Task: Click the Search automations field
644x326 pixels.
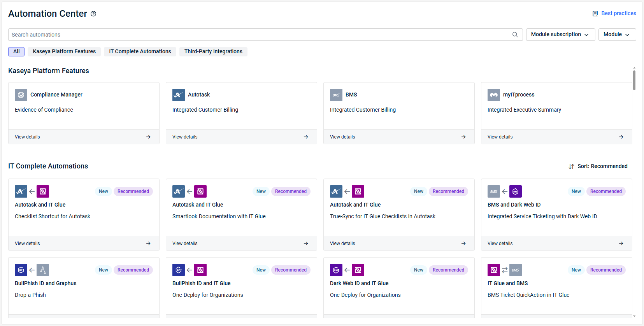Action: (x=265, y=35)
